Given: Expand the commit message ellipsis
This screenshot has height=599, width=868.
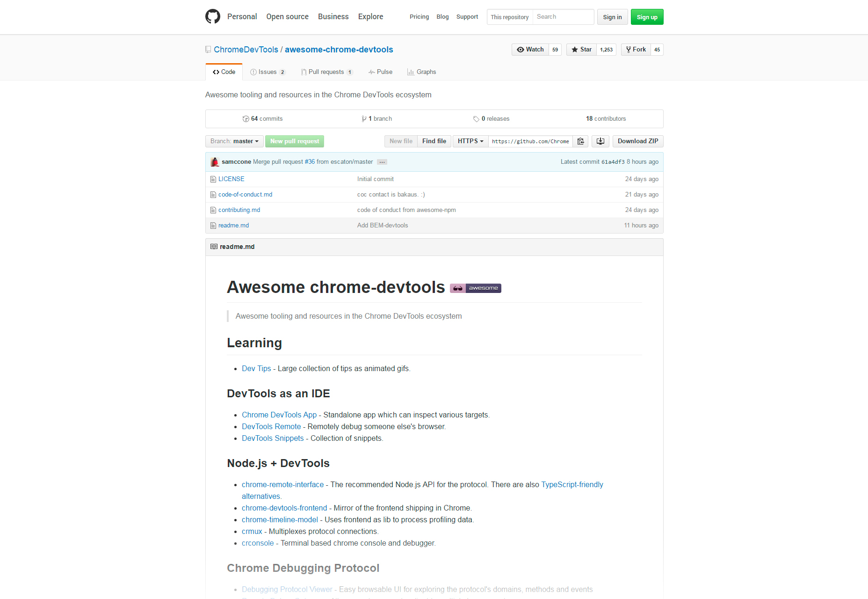Looking at the screenshot, I should pos(382,162).
